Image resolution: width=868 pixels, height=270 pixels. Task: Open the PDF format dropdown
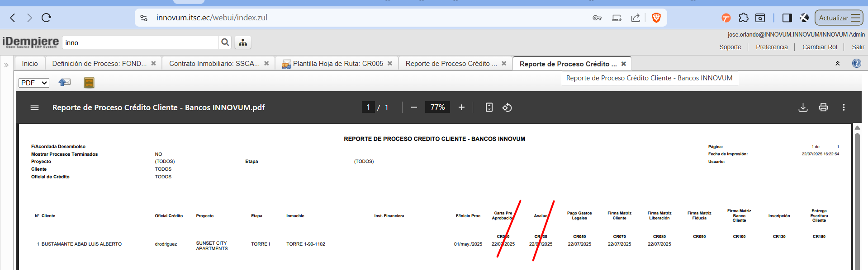(x=34, y=83)
